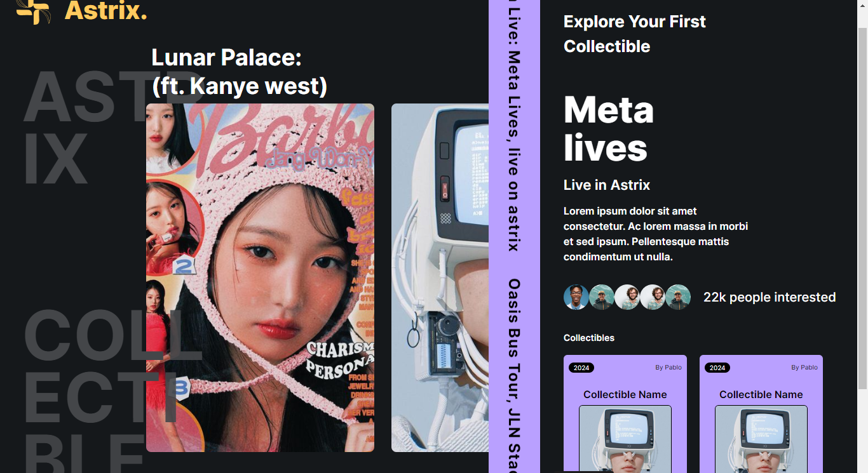Click the Meta lives event title
The image size is (868, 473).
609,128
